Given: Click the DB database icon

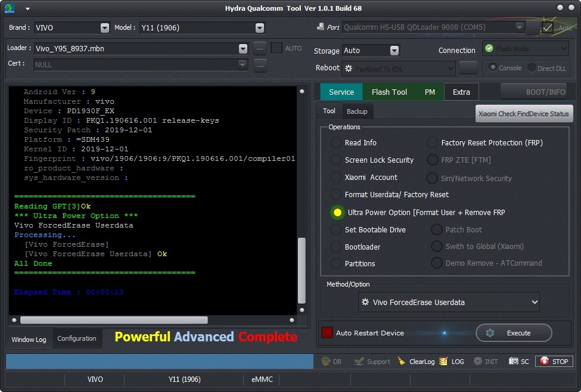Looking at the screenshot, I should tap(326, 361).
